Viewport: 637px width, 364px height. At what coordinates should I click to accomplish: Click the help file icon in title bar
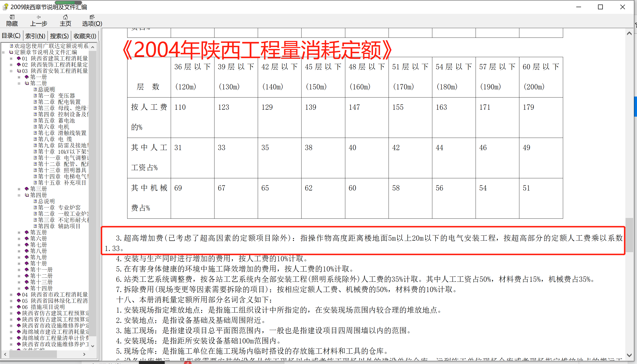[5, 7]
